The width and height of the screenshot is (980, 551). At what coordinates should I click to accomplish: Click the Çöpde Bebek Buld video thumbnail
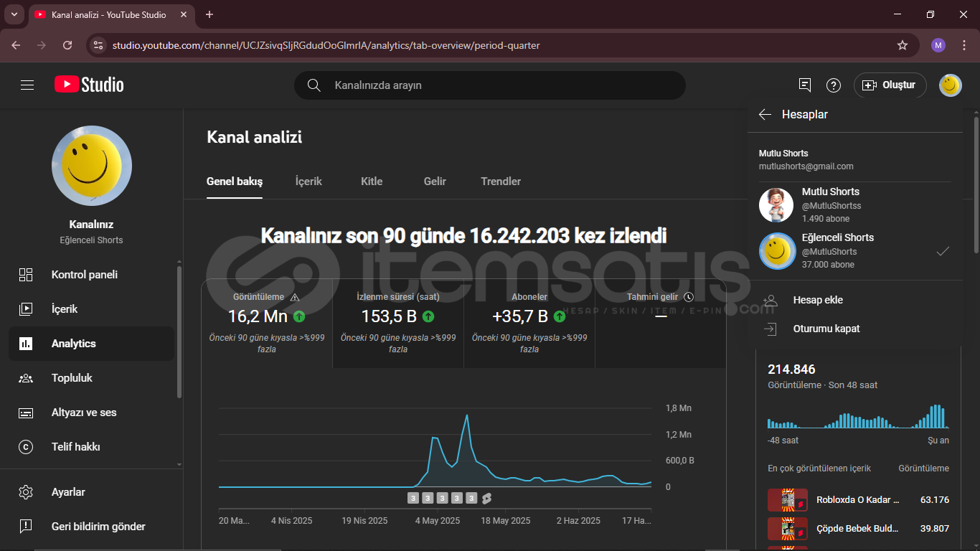point(788,529)
